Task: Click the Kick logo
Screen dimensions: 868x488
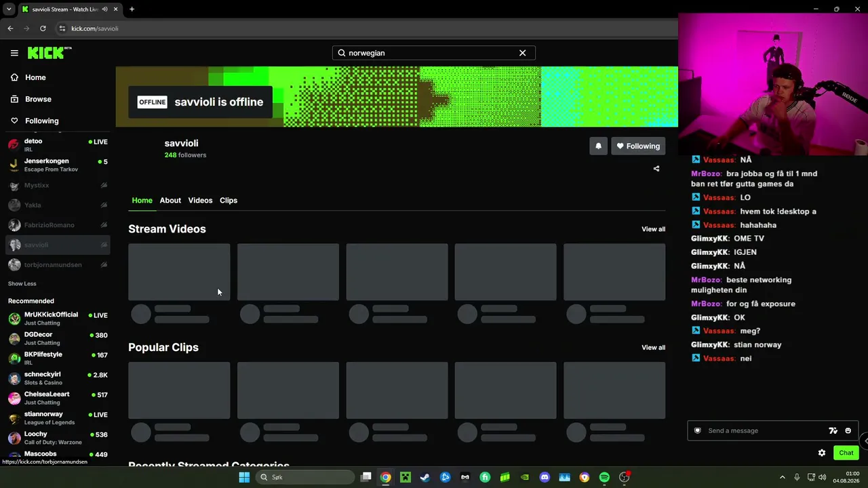Action: click(50, 53)
